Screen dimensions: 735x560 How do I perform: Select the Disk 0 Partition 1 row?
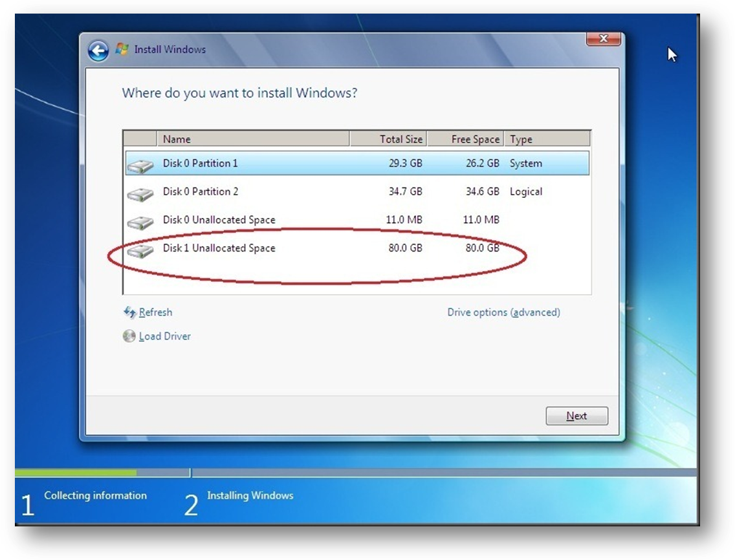(x=357, y=163)
